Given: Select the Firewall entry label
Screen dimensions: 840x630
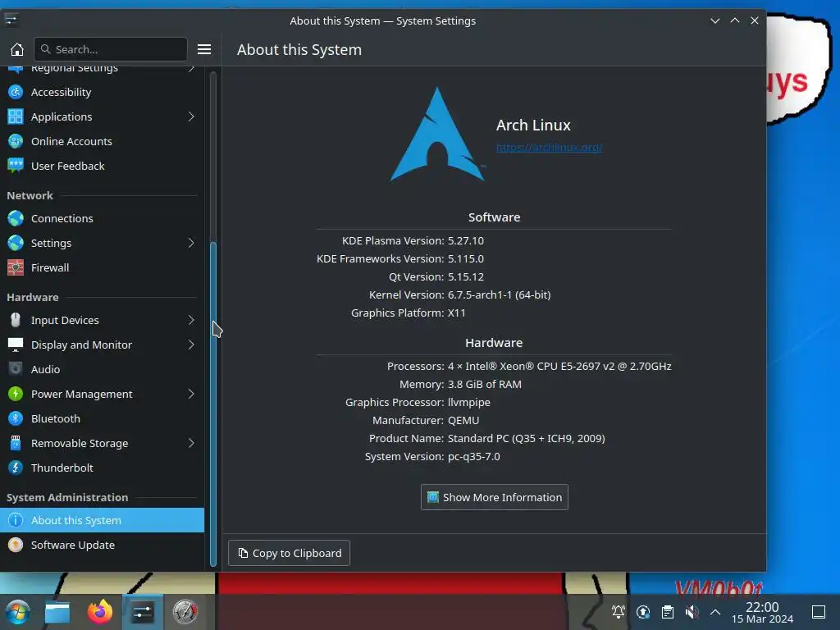Looking at the screenshot, I should [50, 268].
